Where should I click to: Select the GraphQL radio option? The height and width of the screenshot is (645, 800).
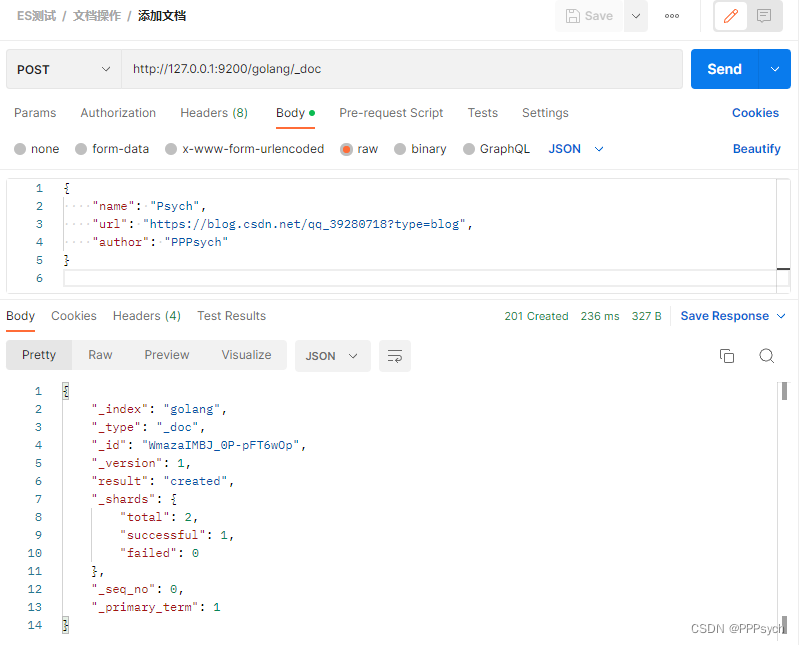tap(468, 149)
